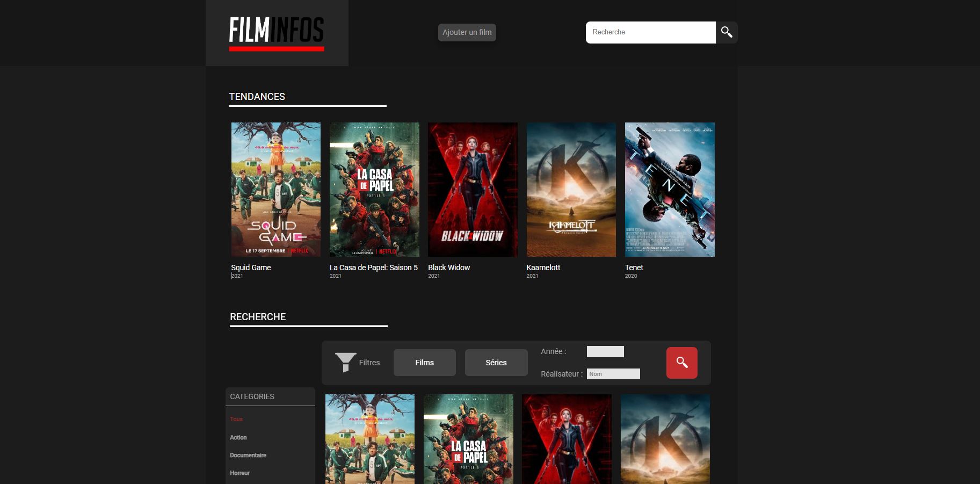This screenshot has width=980, height=484.
Task: Click the Année : label
Action: point(554,351)
